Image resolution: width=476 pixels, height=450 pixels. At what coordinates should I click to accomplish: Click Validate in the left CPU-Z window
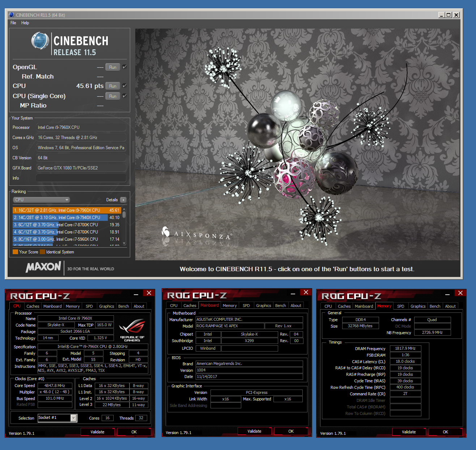click(x=97, y=432)
